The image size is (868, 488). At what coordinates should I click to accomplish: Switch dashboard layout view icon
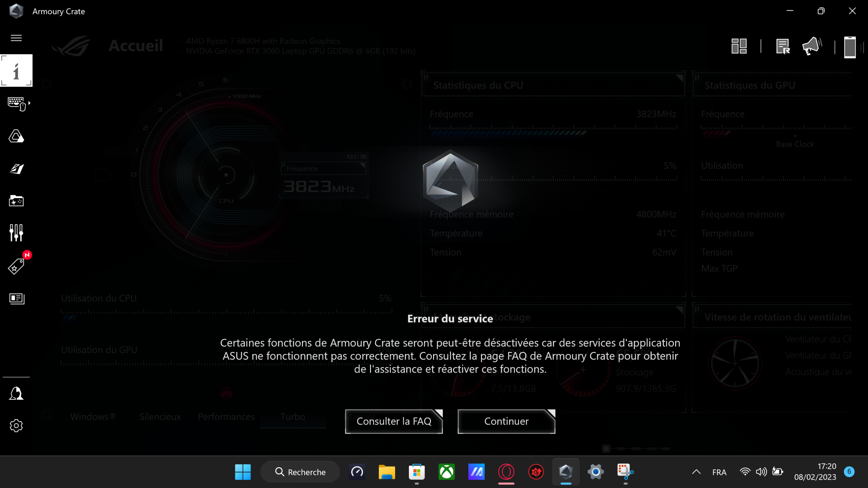pyautogui.click(x=739, y=46)
